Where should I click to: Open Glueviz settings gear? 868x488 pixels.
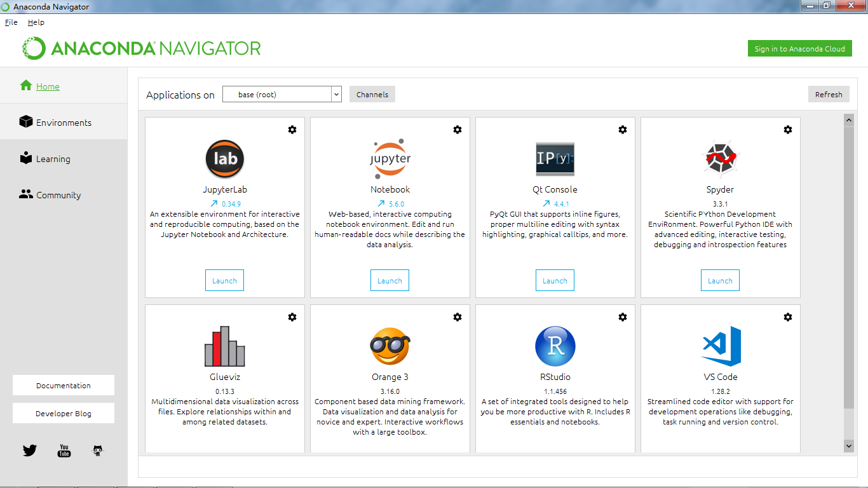(292, 317)
